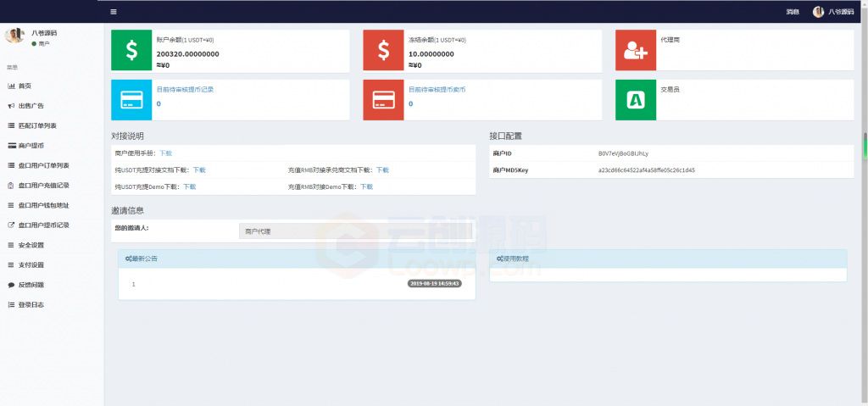Click the chart icon beside 首页
Screen dimensions: 868x406
pos(11,86)
